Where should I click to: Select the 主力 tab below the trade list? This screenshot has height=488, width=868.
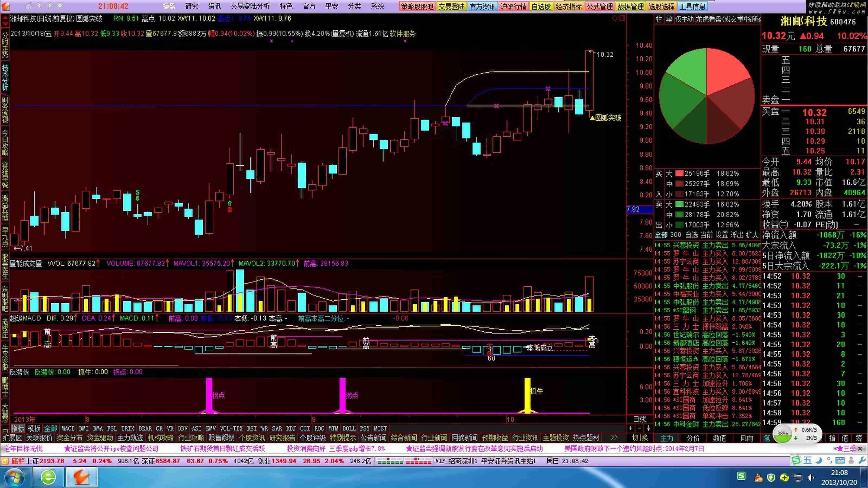pyautogui.click(x=666, y=438)
